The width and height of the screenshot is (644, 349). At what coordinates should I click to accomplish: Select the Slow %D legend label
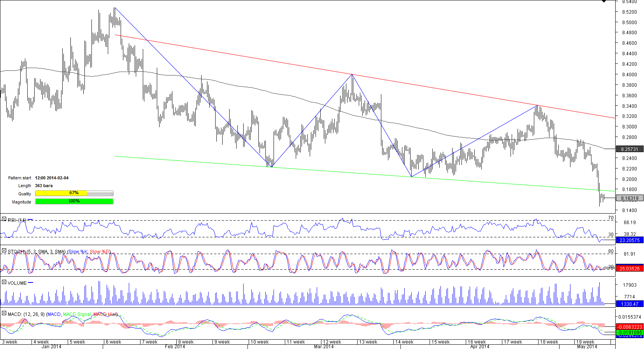pyautogui.click(x=100, y=252)
